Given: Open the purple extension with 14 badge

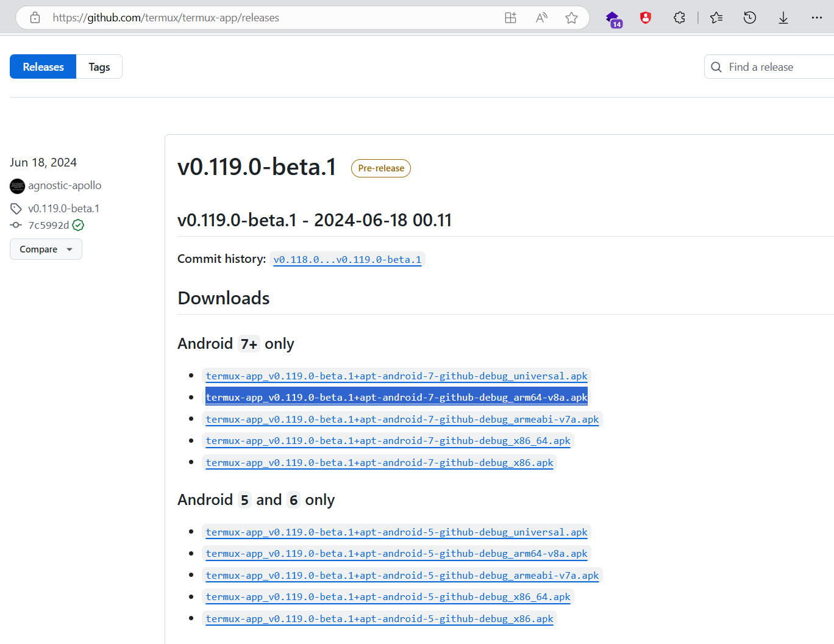Looking at the screenshot, I should pos(613,19).
